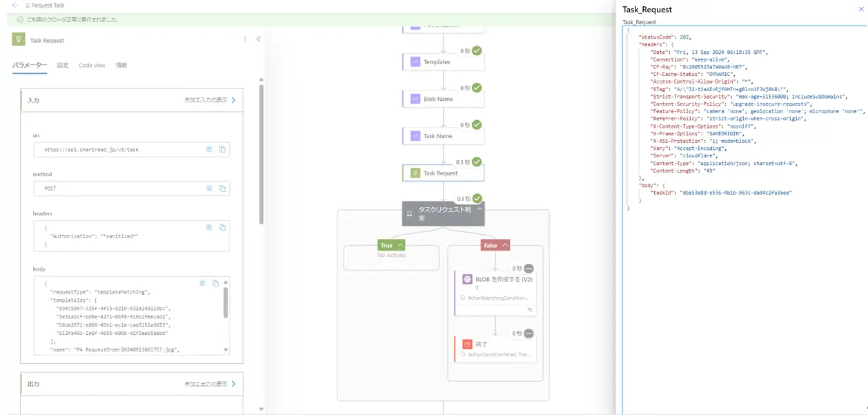Collapse the タスクリクエスト判定 condition node
The height and width of the screenshot is (415, 868).
(480, 209)
